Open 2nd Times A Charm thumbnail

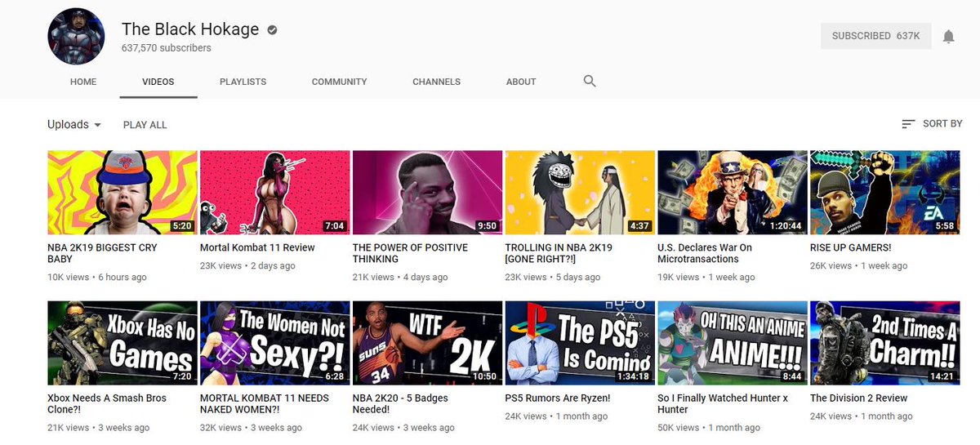click(x=884, y=343)
